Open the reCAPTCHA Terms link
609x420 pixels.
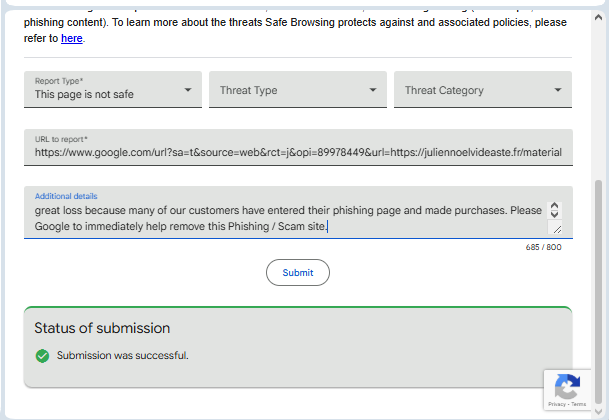tap(579, 405)
